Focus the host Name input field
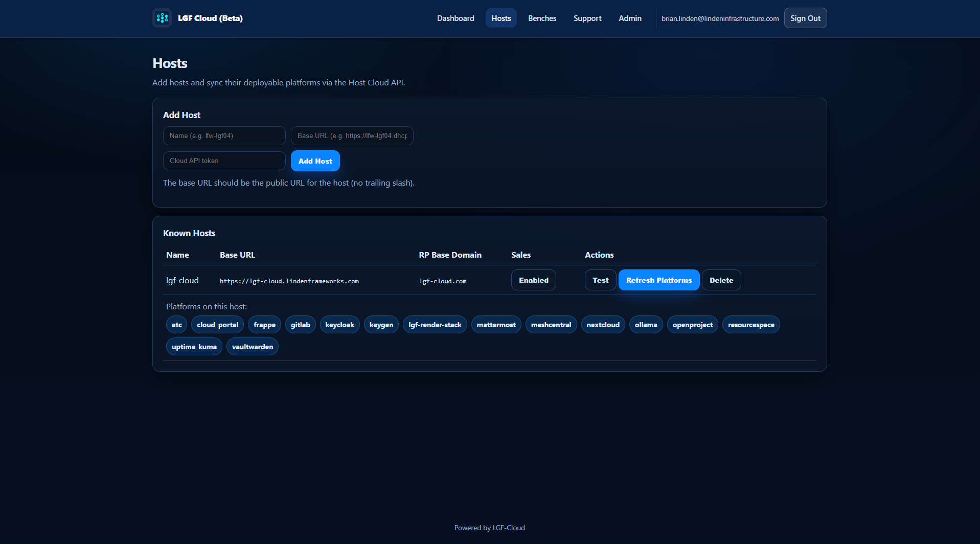Viewport: 980px width, 544px height. 224,135
